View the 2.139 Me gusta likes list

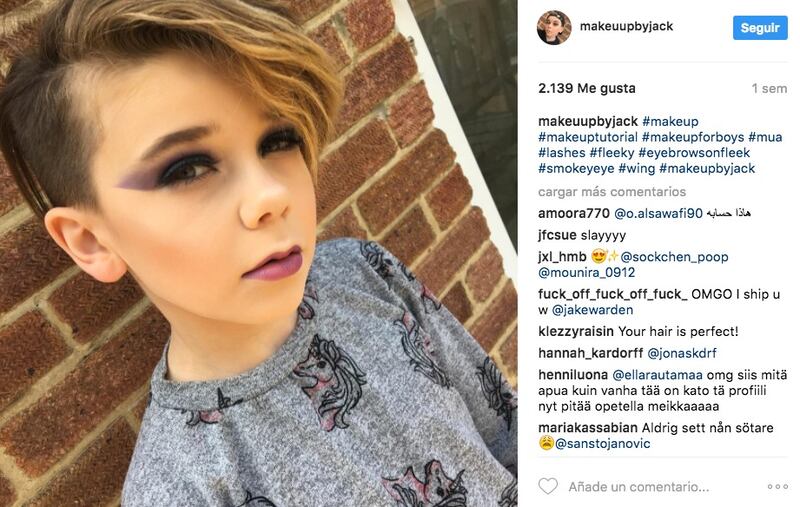[587, 88]
